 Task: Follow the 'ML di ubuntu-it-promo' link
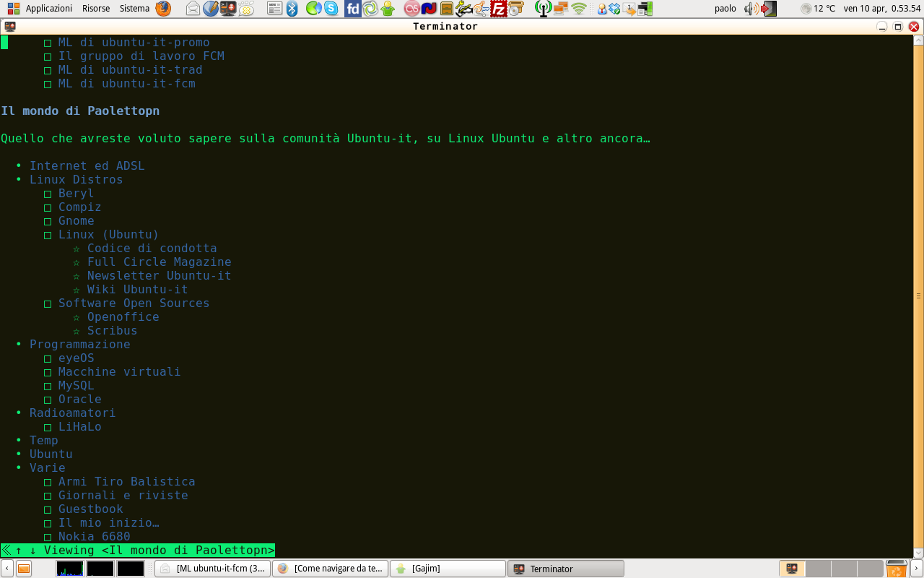pyautogui.click(x=134, y=43)
